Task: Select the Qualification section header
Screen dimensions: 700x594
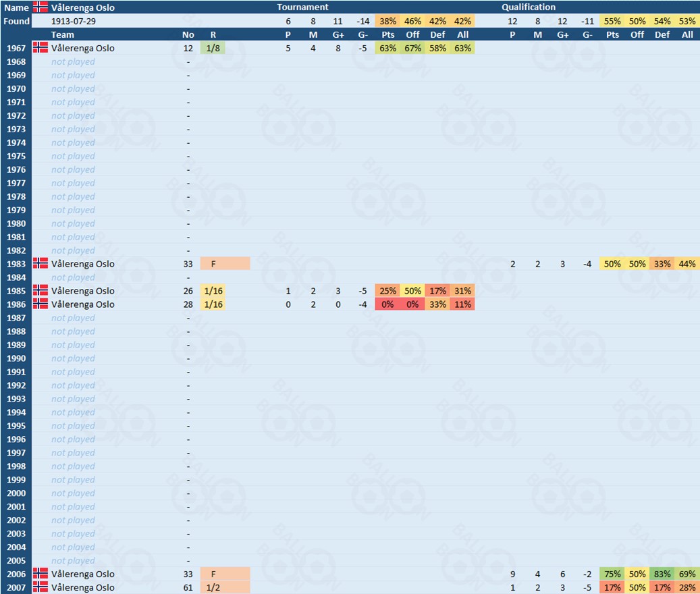Action: coord(529,7)
